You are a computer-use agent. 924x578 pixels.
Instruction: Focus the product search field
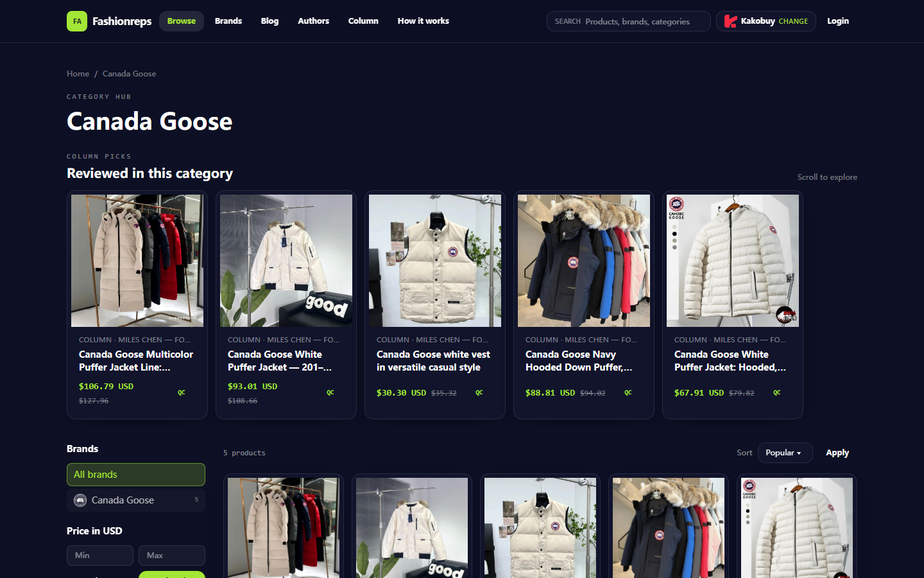click(x=629, y=21)
